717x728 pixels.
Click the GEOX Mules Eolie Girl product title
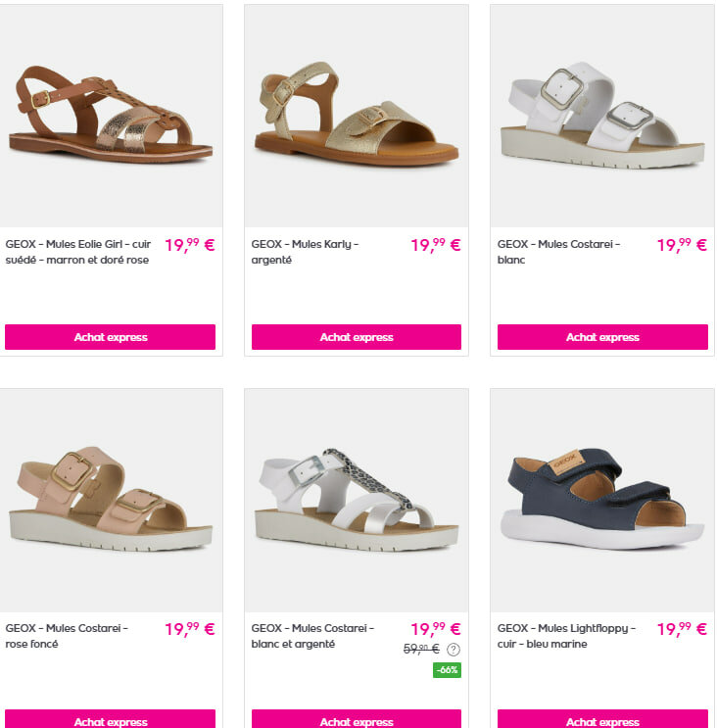click(78, 252)
